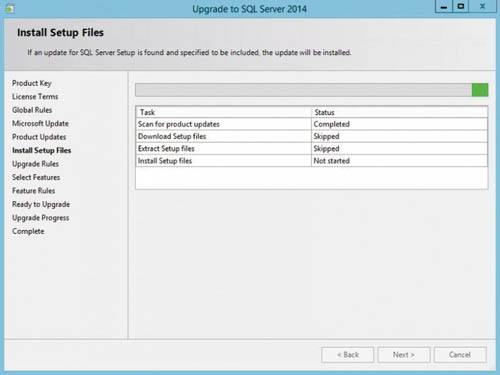Screen dimensions: 500x375
Task: Click the Skipped status for Extract Setup files
Action: 399,149
